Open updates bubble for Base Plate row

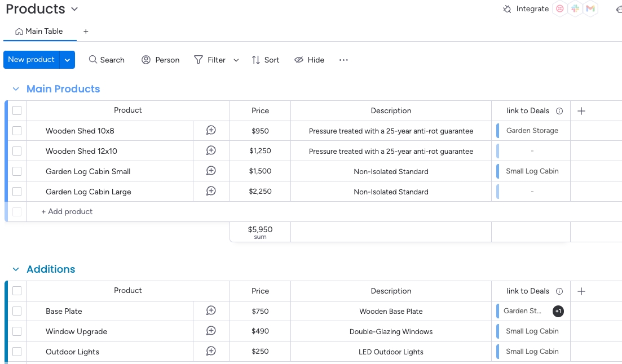[x=211, y=311]
